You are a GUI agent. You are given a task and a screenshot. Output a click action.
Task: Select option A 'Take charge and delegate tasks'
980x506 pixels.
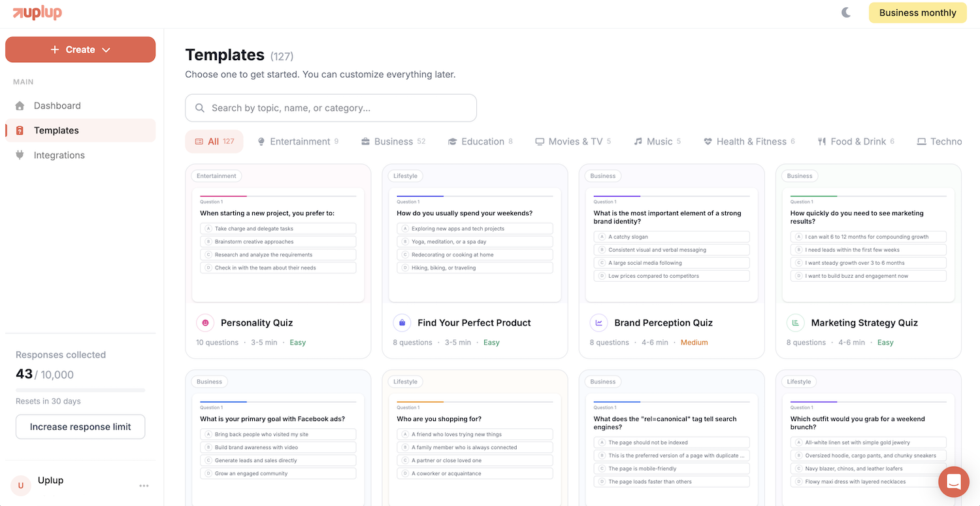pyautogui.click(x=278, y=229)
